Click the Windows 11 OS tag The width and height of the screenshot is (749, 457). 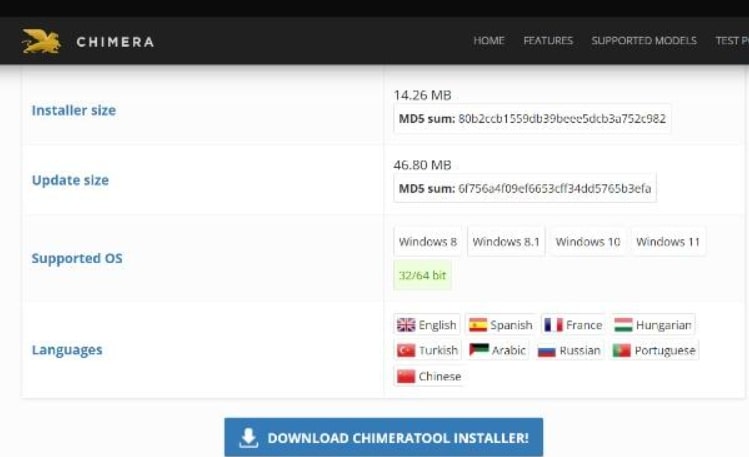point(668,242)
